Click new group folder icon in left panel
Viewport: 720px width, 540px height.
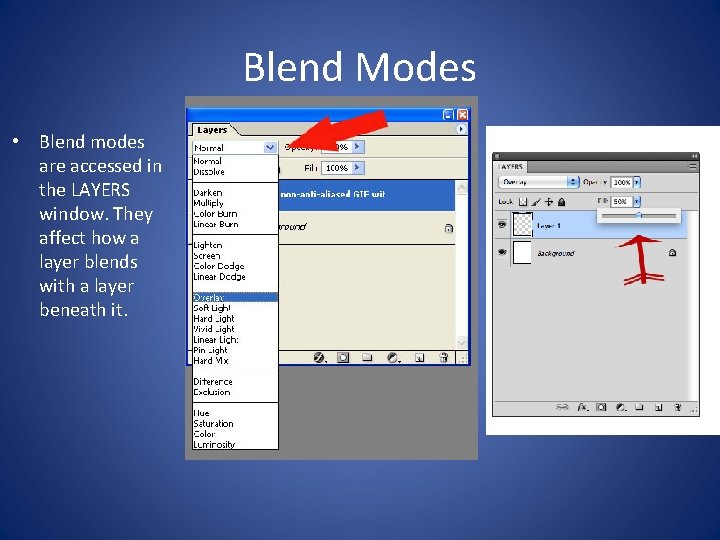(x=367, y=357)
